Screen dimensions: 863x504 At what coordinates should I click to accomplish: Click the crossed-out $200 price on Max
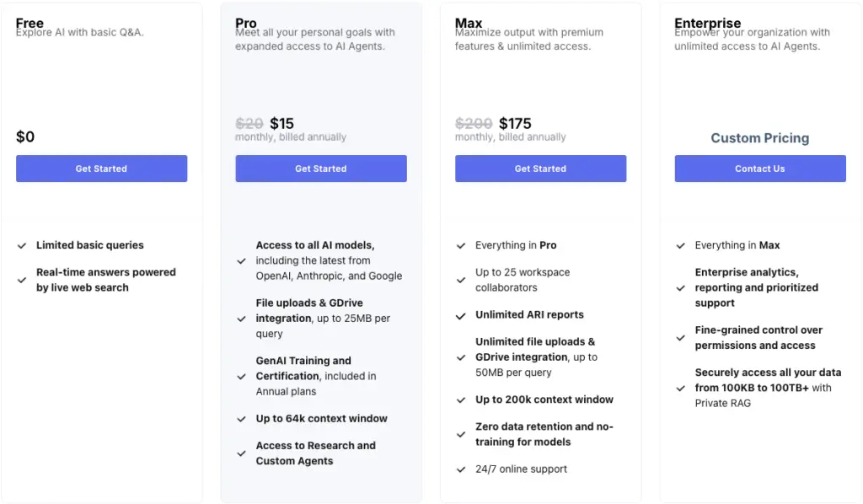473,124
